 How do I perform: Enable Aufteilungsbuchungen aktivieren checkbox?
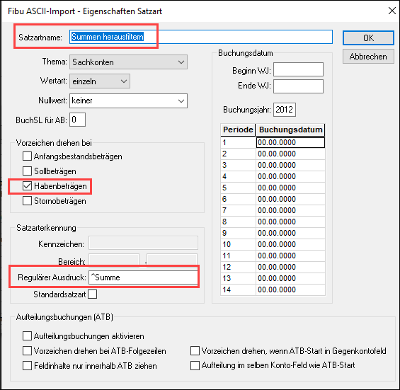[27, 336]
